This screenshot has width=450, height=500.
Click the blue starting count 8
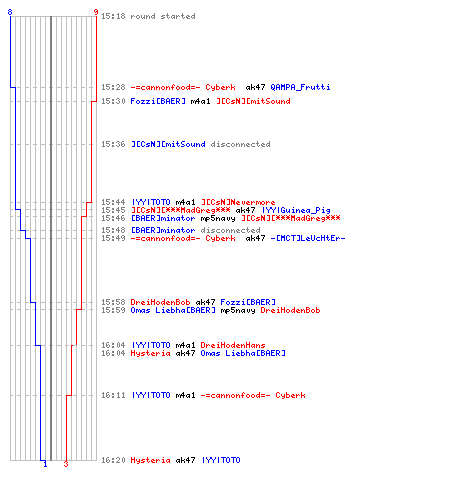coord(10,12)
